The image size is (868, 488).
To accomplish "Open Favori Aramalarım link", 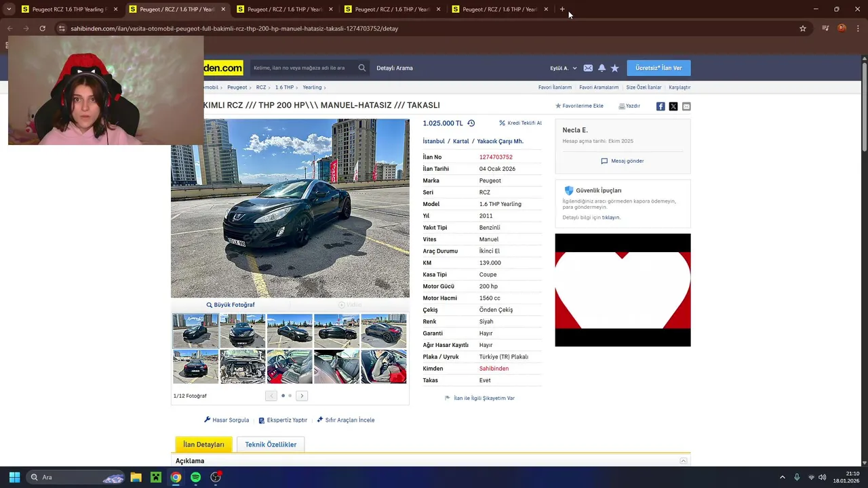I will click(x=599, y=87).
